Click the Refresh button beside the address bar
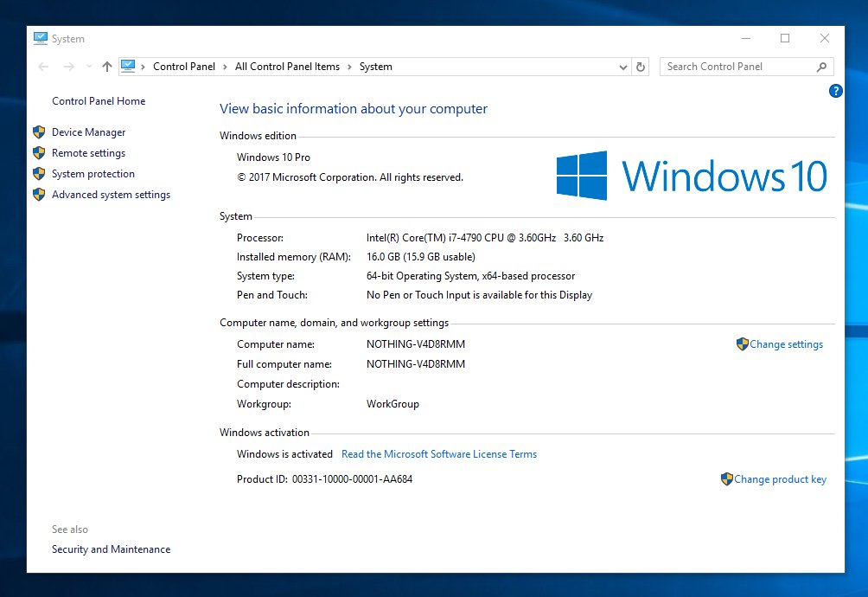The height and width of the screenshot is (597, 868). (641, 67)
